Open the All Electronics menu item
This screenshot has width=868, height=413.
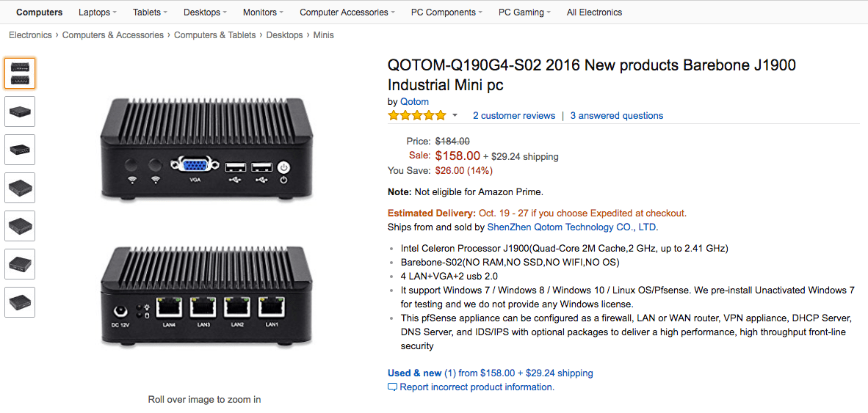click(x=595, y=12)
